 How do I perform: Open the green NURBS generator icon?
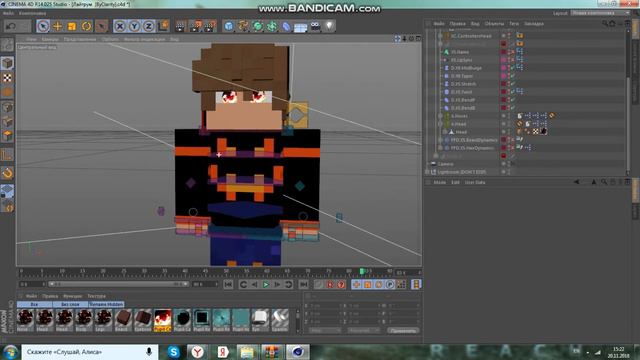258,27
